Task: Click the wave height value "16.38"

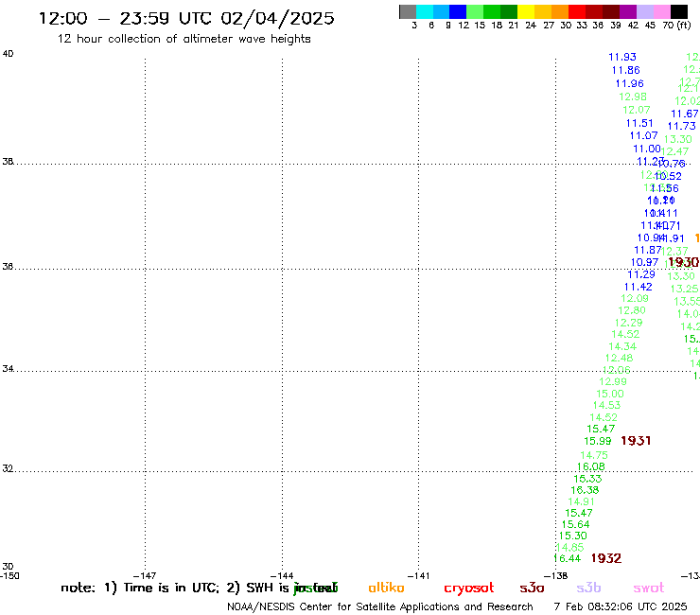Action: click(585, 490)
